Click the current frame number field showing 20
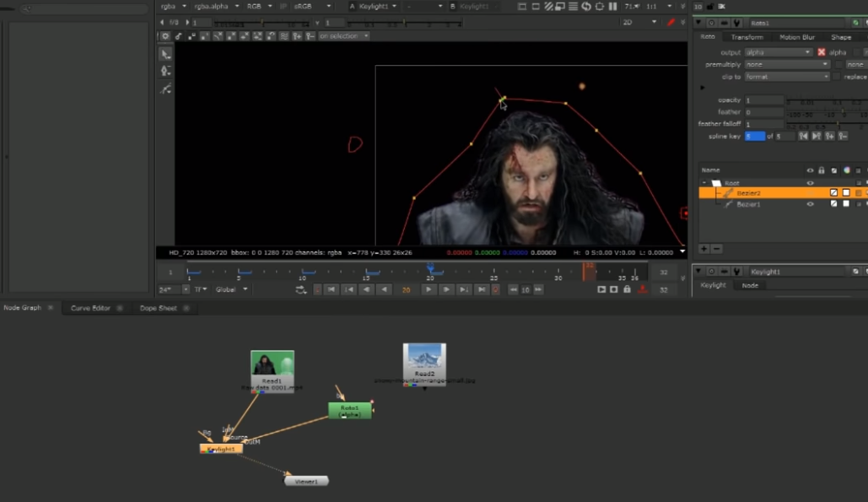 407,289
